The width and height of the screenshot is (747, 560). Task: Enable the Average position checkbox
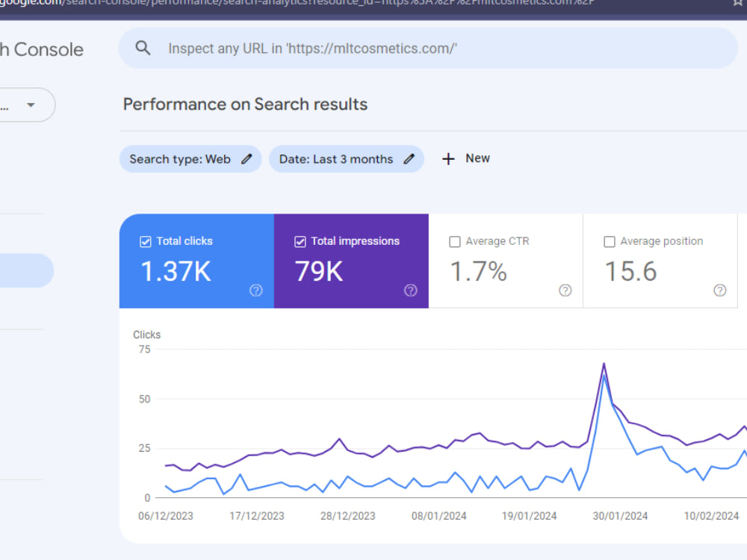coord(610,241)
